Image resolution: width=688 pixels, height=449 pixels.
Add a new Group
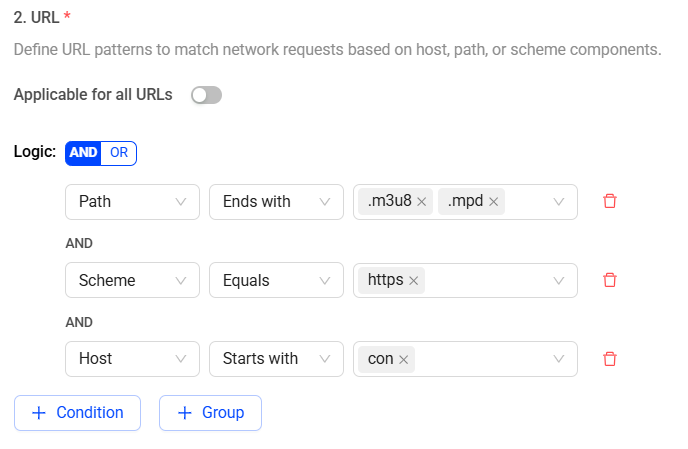click(x=210, y=413)
